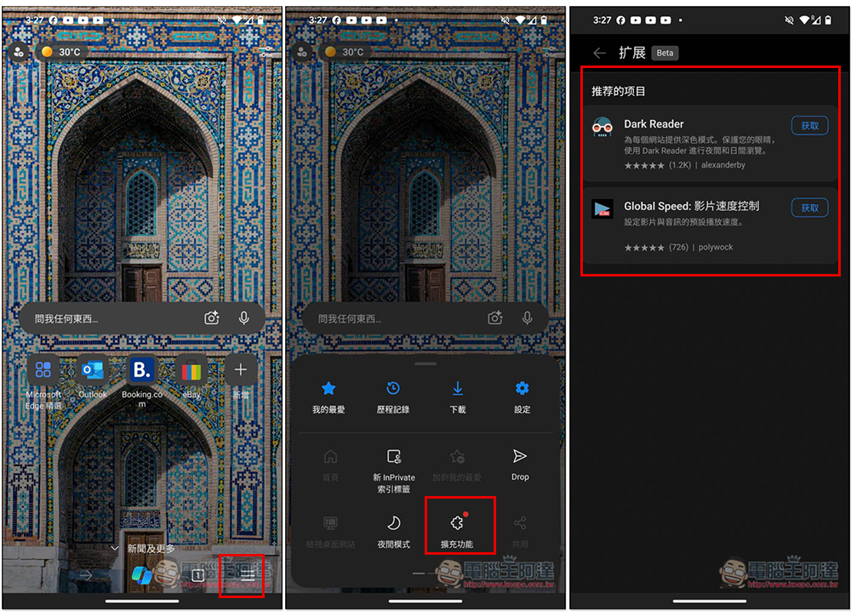
Task: Tap the profile avatar on the home screen without the menu
Action: point(19,52)
